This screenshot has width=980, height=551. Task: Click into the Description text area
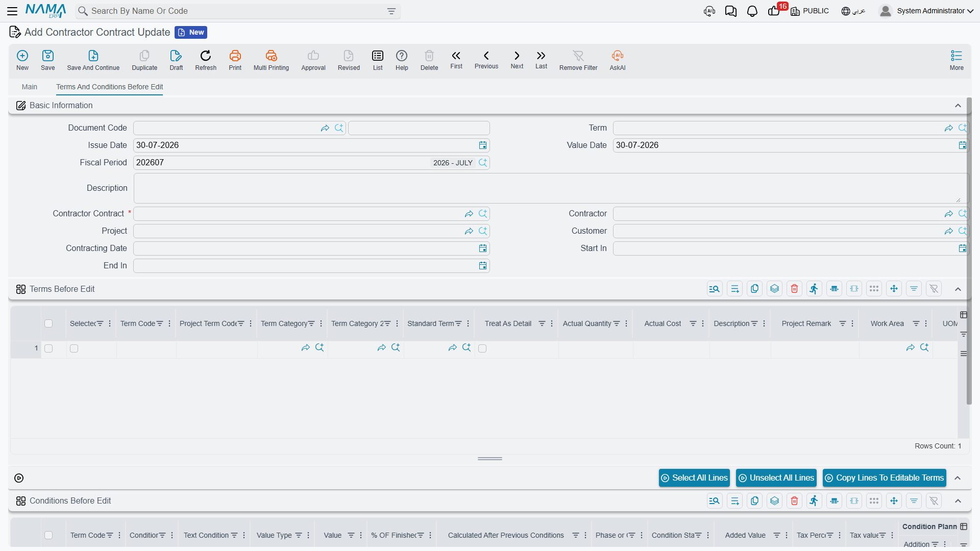click(550, 188)
